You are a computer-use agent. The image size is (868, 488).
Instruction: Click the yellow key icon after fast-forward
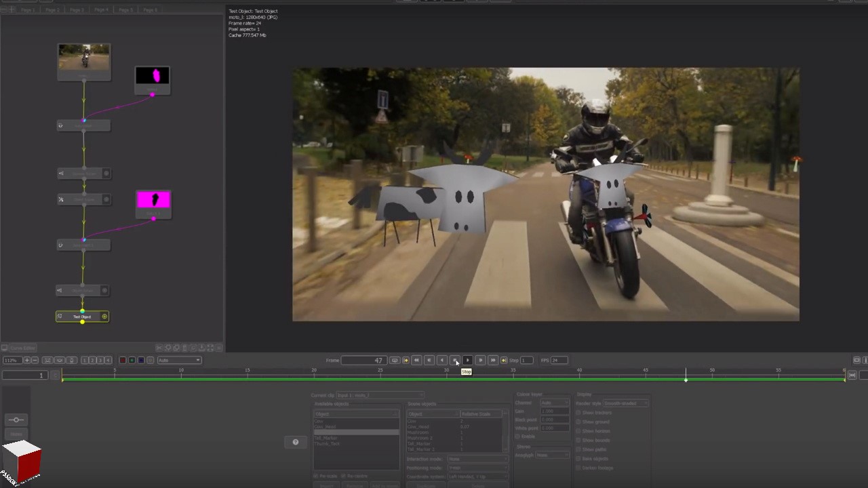(x=504, y=360)
